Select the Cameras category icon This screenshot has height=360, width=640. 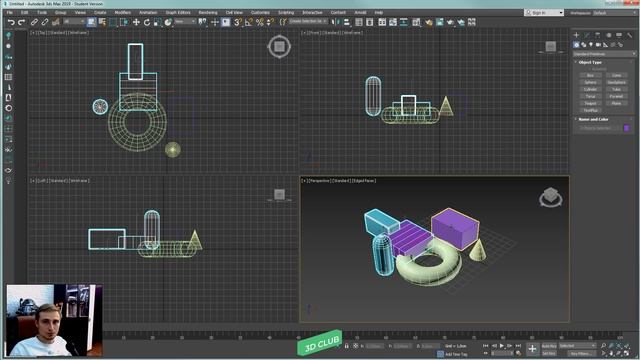coord(598,44)
